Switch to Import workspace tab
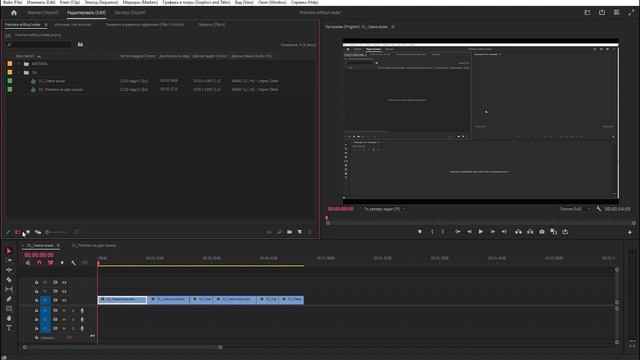Image resolution: width=640 pixels, height=360 pixels. point(43,13)
